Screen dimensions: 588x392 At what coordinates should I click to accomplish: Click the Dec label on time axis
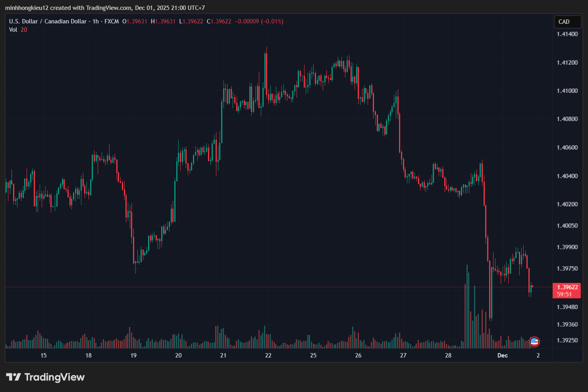pyautogui.click(x=502, y=355)
